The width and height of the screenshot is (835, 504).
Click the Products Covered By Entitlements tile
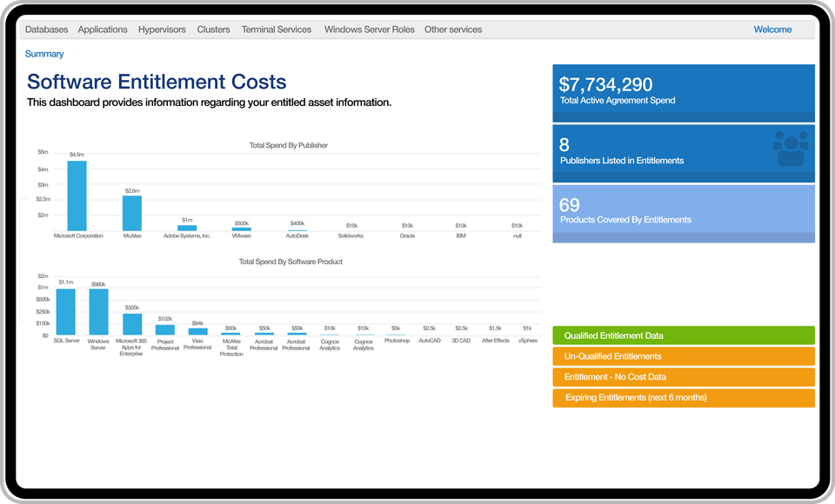coord(684,214)
